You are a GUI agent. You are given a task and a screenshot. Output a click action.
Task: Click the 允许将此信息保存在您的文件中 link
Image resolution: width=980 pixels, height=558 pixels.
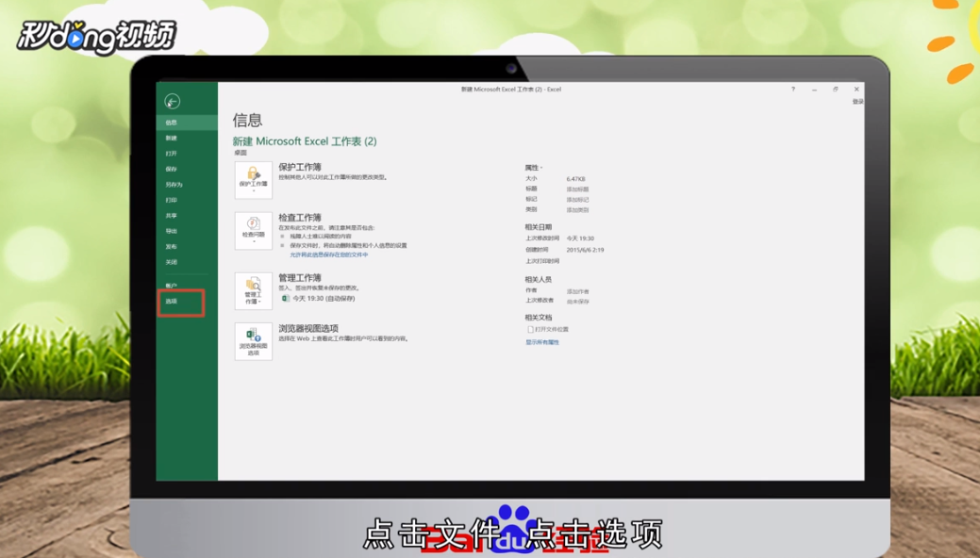point(329,254)
